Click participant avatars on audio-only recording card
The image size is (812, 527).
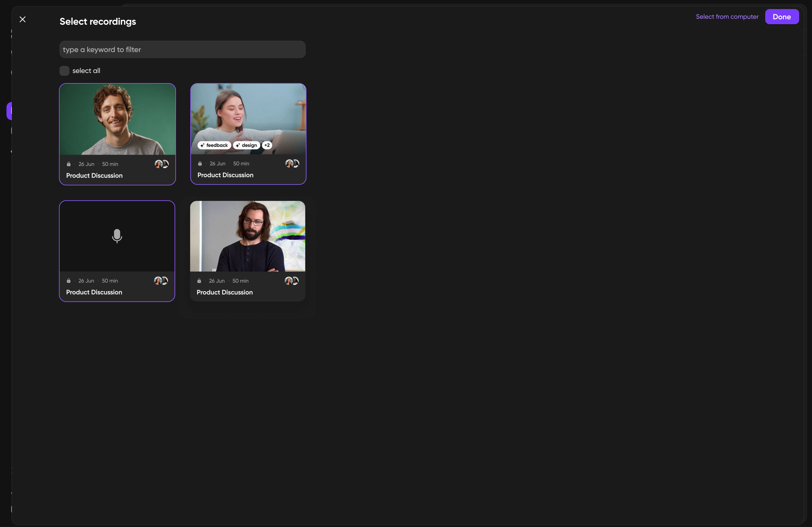(x=161, y=281)
